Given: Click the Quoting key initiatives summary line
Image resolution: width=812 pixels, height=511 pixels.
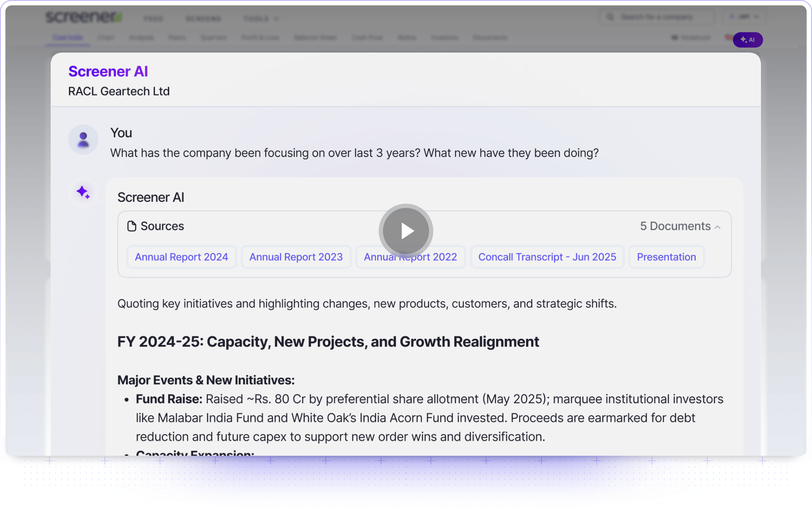Looking at the screenshot, I should click(367, 304).
